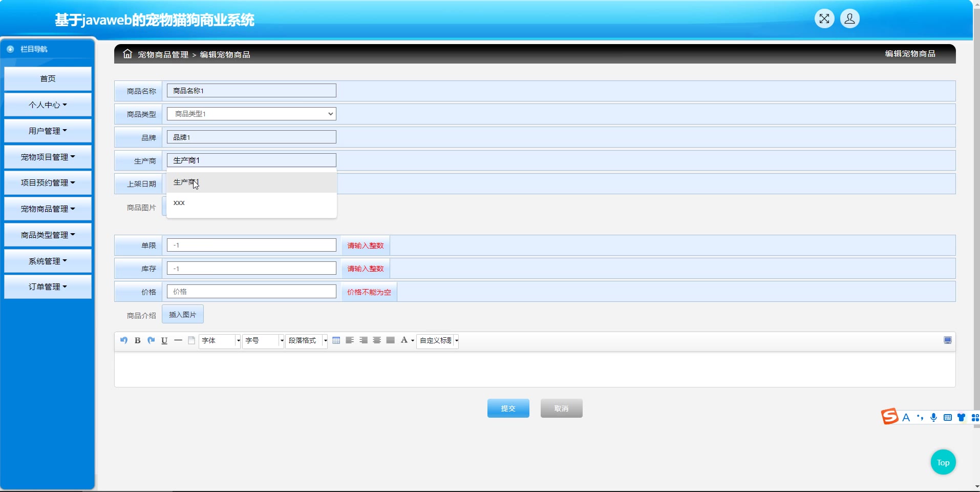The image size is (980, 492).
Task: Click the home icon in the breadcrumb
Action: click(x=127, y=54)
